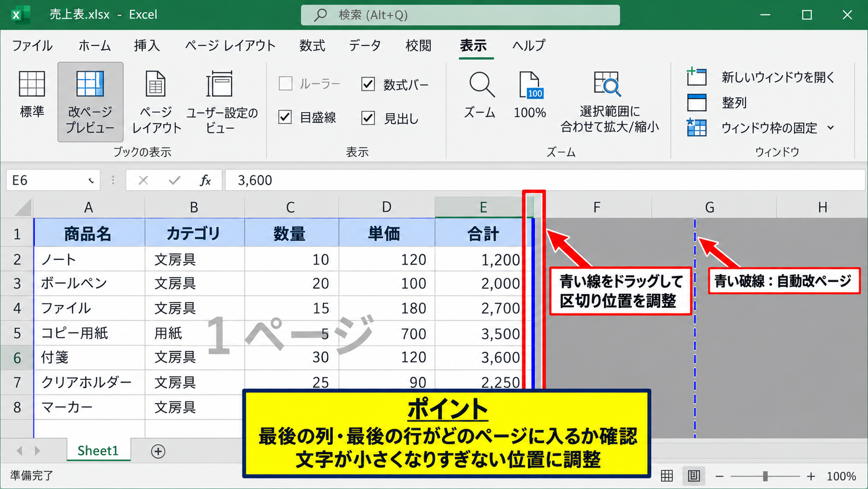The width and height of the screenshot is (868, 489).
Task: Switch to the 数式 tab
Action: pyautogui.click(x=312, y=46)
